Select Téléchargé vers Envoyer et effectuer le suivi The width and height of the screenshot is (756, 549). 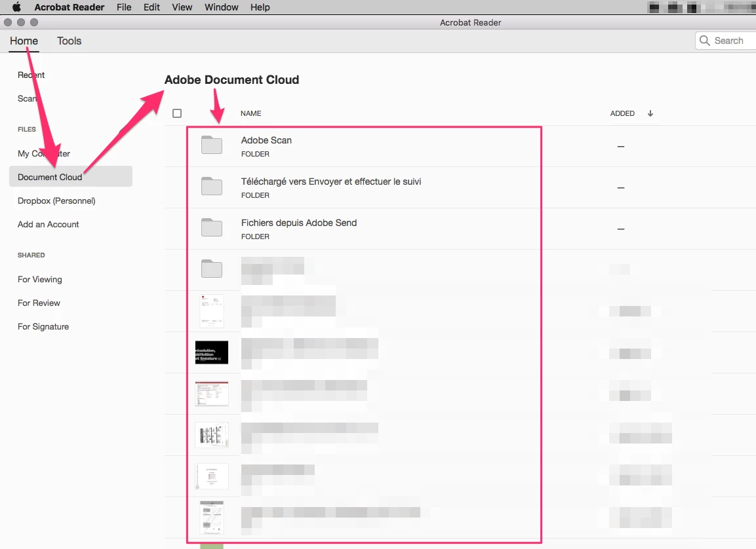[331, 181]
